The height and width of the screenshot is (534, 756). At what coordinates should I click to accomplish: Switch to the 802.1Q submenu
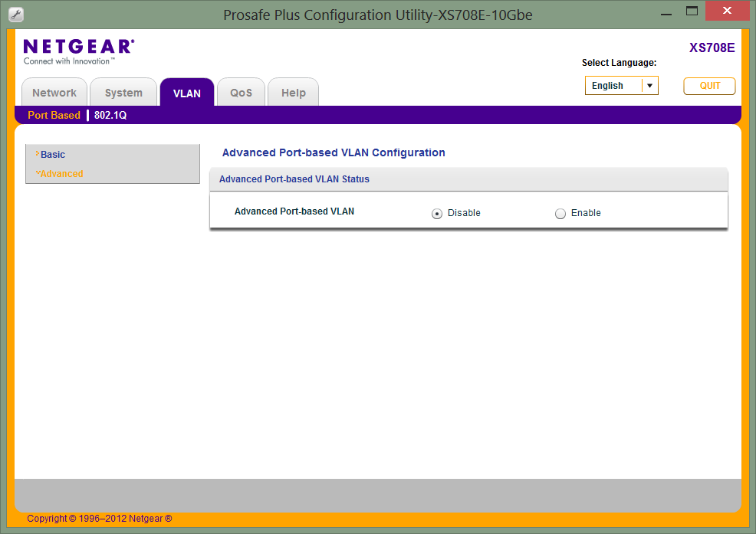110,115
